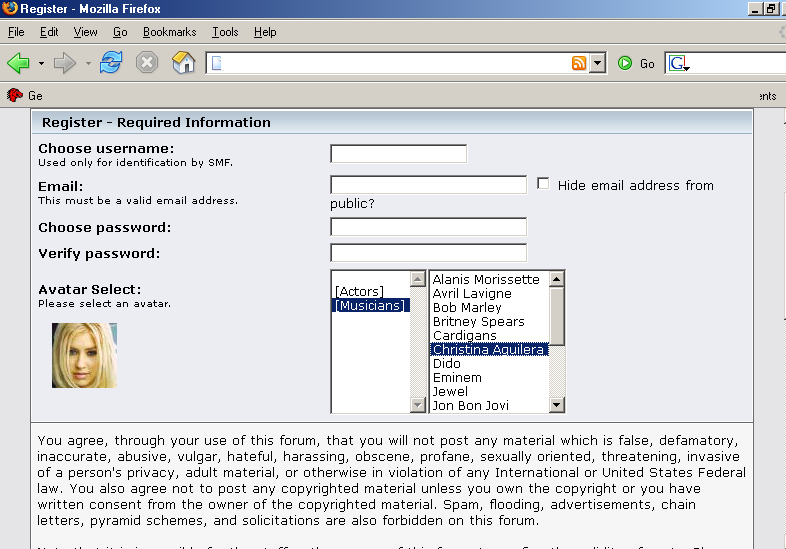This screenshot has width=786, height=549.
Task: Click the Firefox logo in the title bar
Action: tap(10, 9)
